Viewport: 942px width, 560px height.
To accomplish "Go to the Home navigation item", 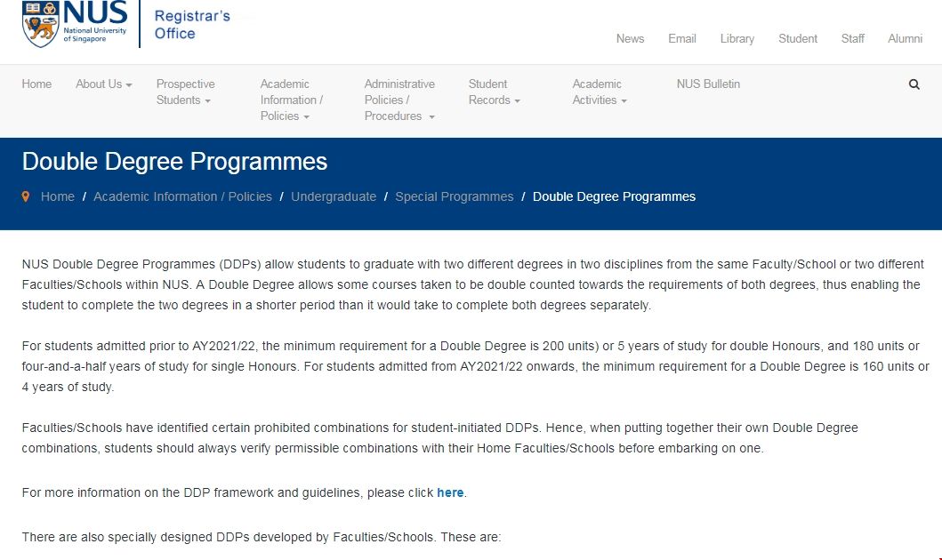I will point(36,84).
